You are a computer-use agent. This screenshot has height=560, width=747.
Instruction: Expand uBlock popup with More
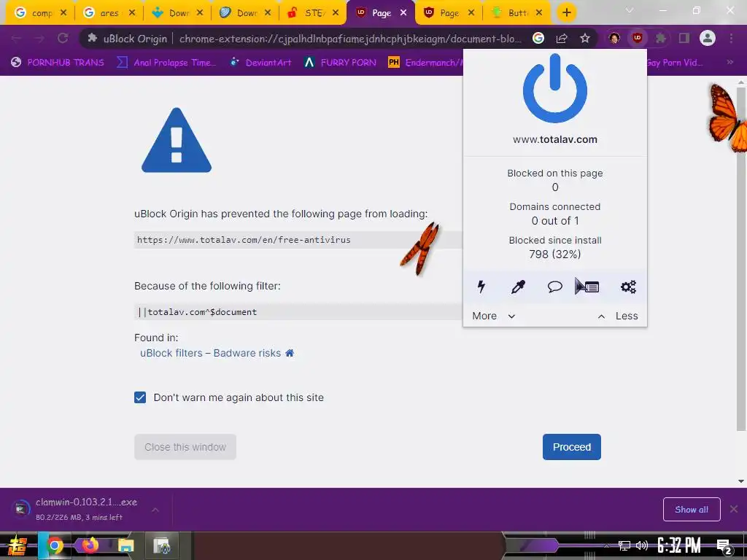[x=494, y=316]
